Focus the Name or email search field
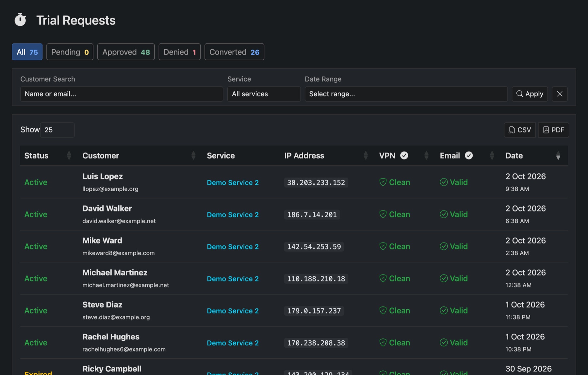Image resolution: width=588 pixels, height=375 pixels. point(122,94)
